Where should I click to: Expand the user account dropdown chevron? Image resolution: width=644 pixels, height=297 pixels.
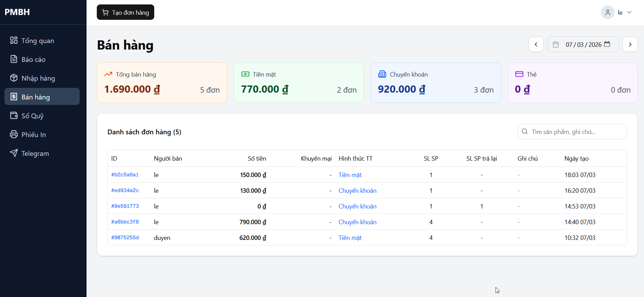(x=629, y=13)
